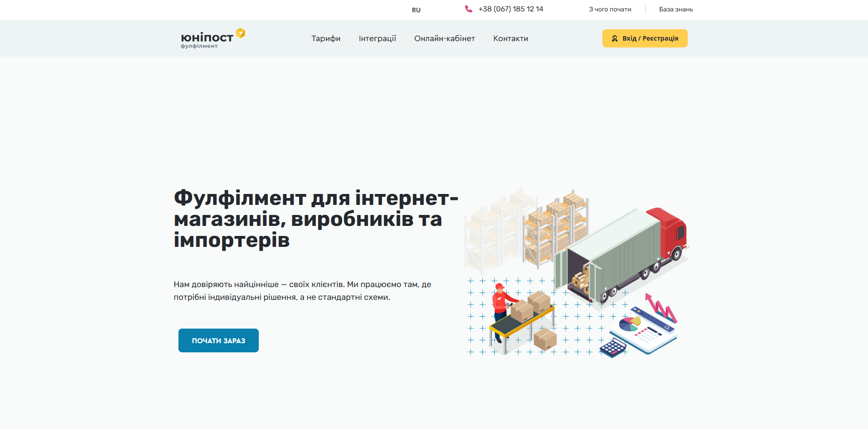The width and height of the screenshot is (868, 429).
Task: Switch the site language to RU
Action: pyautogui.click(x=416, y=10)
